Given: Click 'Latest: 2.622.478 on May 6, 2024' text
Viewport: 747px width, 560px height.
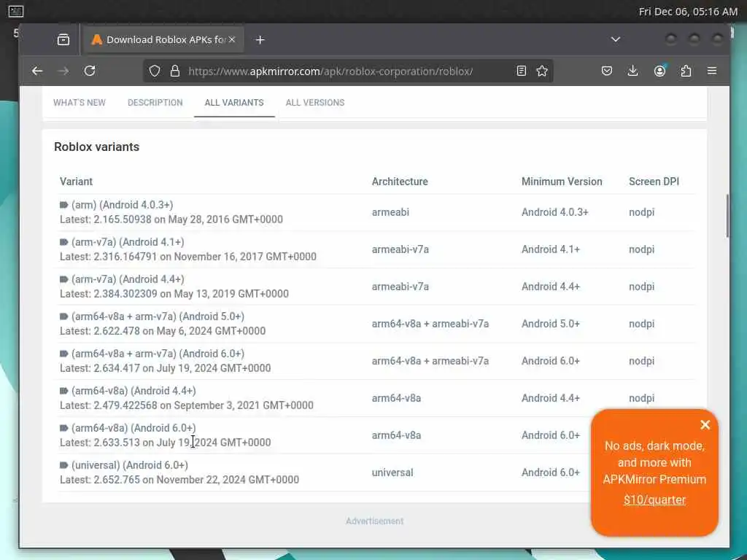Looking at the screenshot, I should [163, 330].
